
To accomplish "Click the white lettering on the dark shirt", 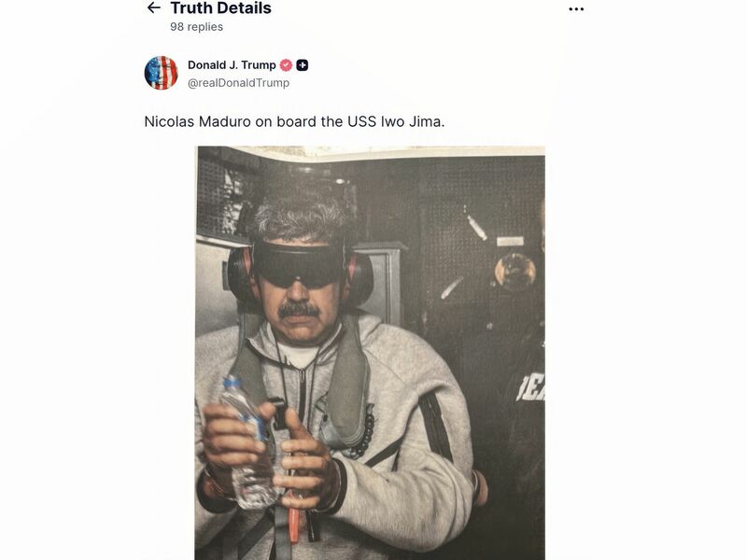I will (532, 385).
